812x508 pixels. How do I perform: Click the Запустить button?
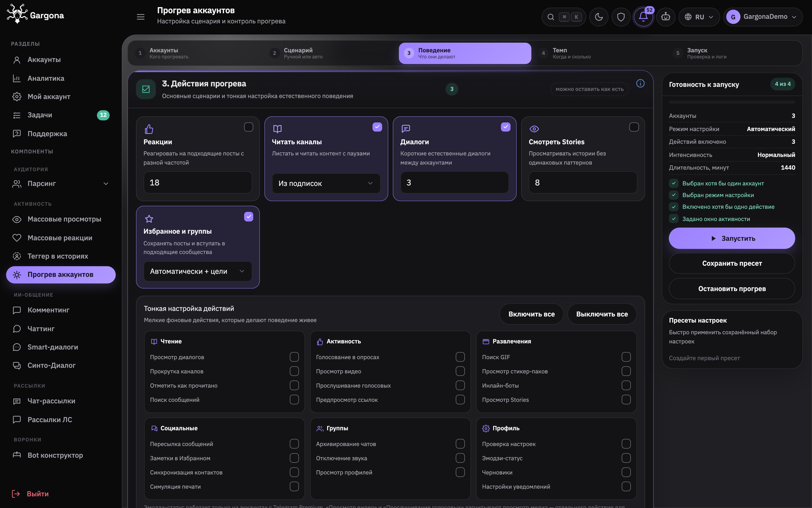(732, 238)
